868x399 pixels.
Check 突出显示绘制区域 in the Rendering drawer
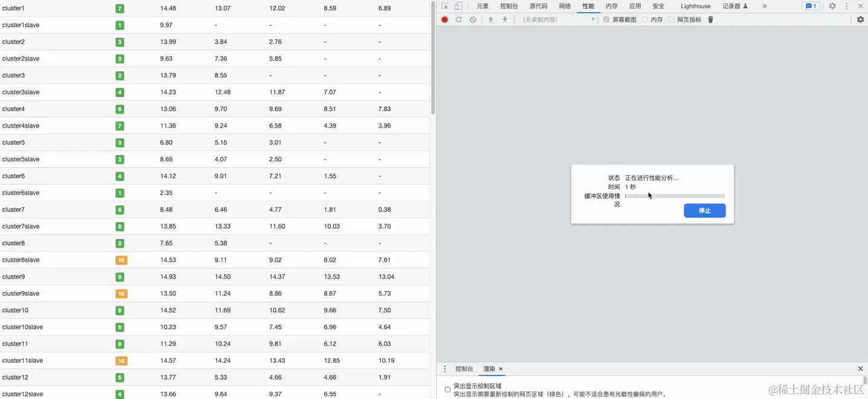click(448, 389)
